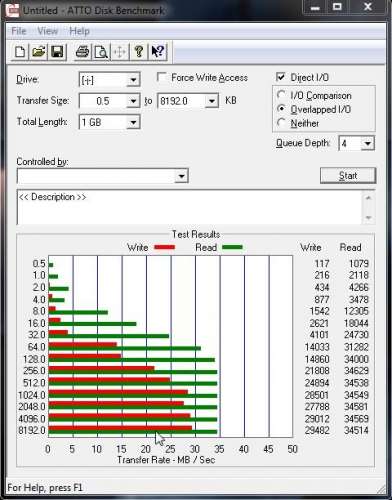392x500 pixels.
Task: Expand the Transfer Size start 0.5 dropdown
Action: pyautogui.click(x=133, y=101)
